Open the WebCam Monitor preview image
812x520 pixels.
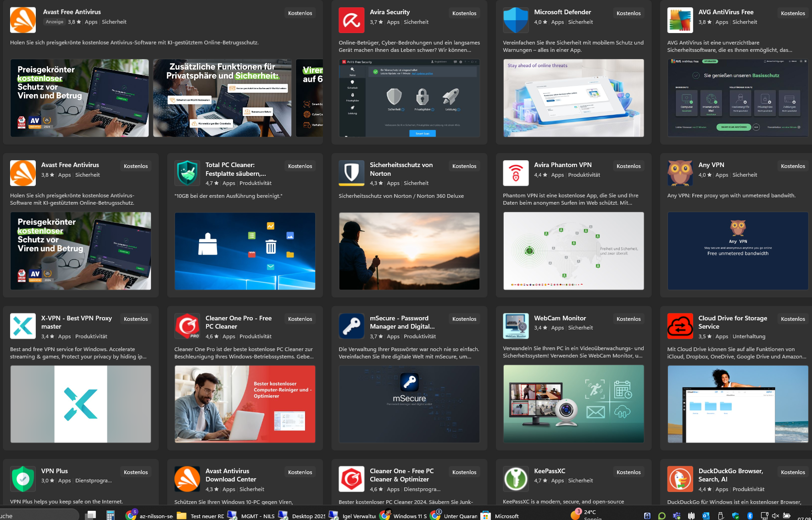tap(573, 404)
